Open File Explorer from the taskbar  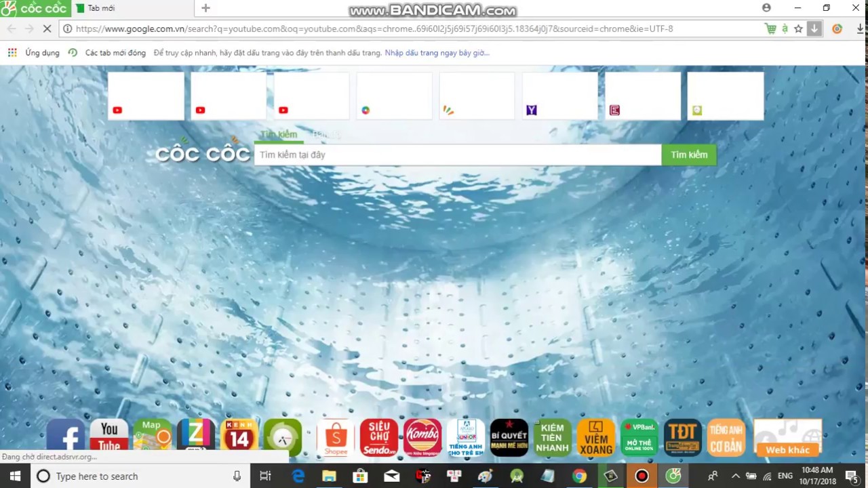pyautogui.click(x=330, y=476)
